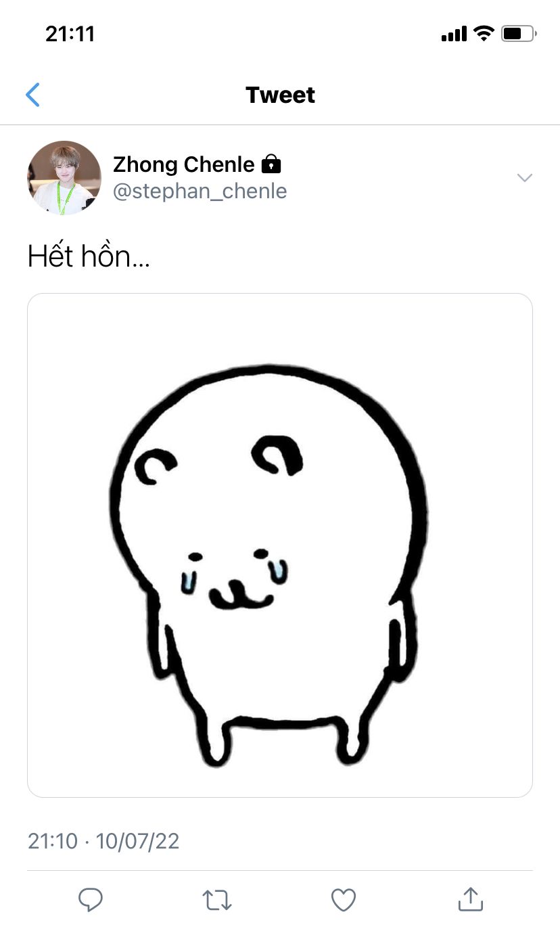
Task: Tap the 21:10 tweet time
Action: point(53,841)
